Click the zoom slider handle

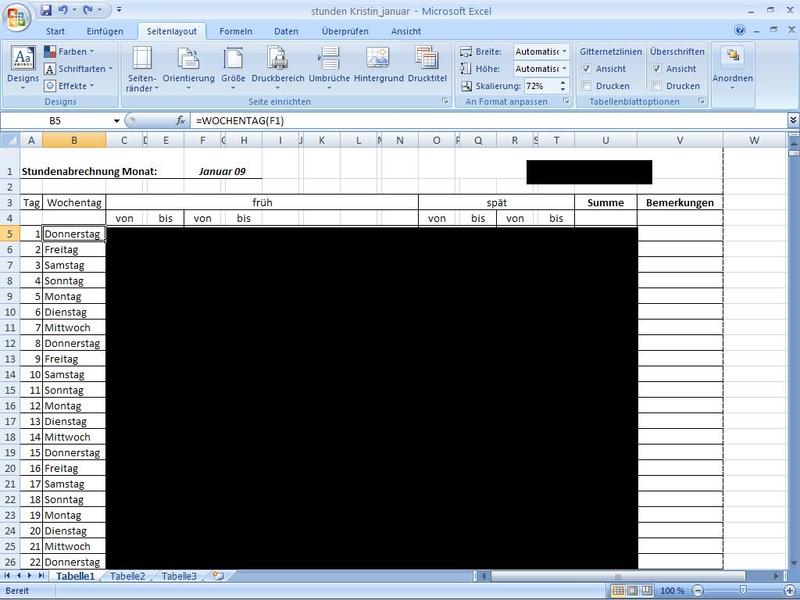click(x=743, y=590)
